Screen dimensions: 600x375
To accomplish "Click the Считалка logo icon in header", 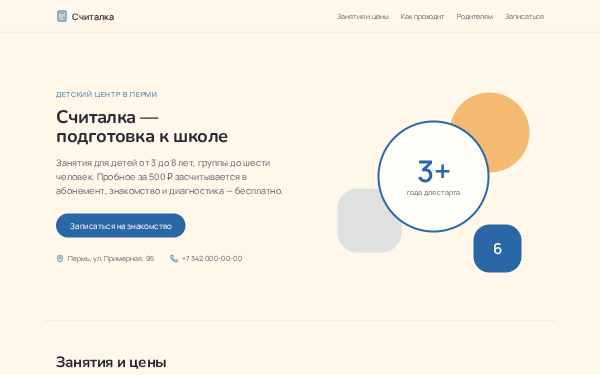I will [x=62, y=16].
